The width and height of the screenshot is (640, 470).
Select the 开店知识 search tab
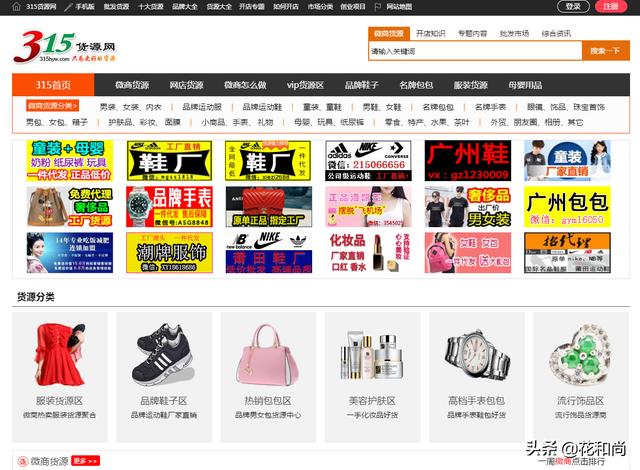pos(431,34)
